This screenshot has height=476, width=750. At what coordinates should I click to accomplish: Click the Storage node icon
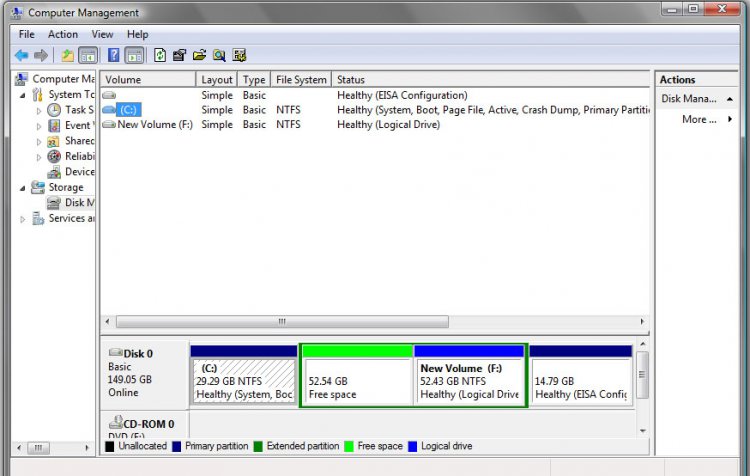click(x=38, y=187)
